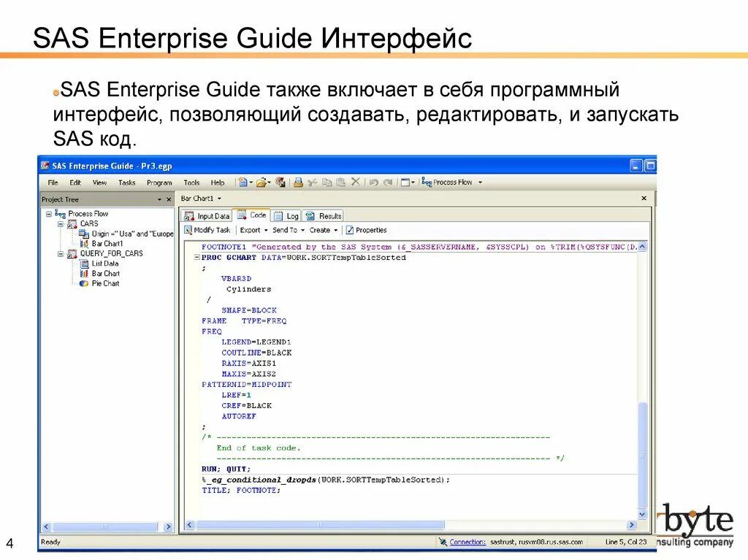Switch to the Input Data tab
The width and height of the screenshot is (748, 560).
click(207, 216)
